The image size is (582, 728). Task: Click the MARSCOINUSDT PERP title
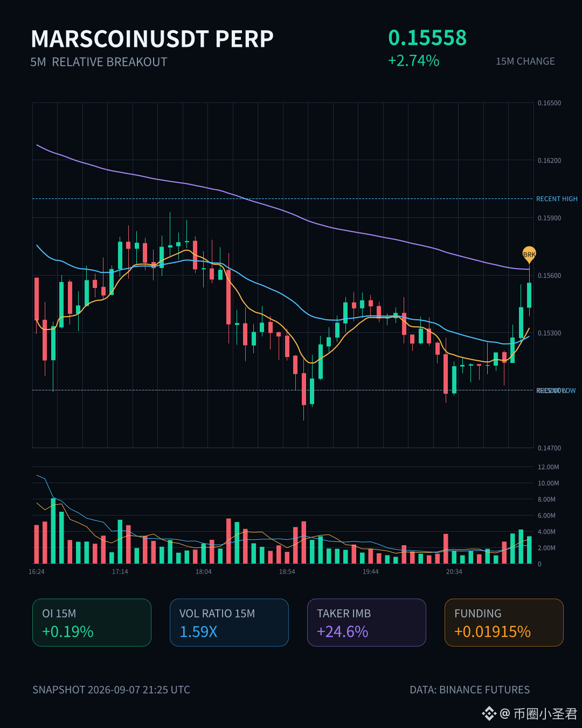point(153,39)
